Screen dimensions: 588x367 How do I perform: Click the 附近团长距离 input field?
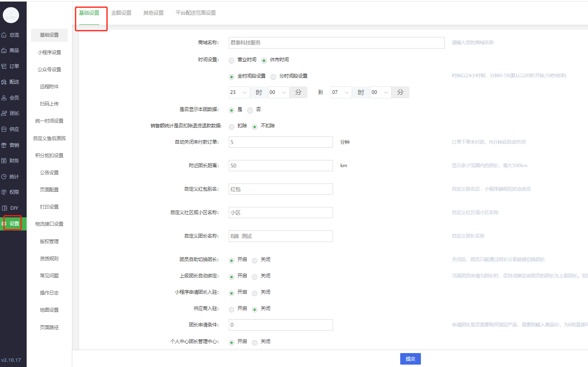[280, 166]
